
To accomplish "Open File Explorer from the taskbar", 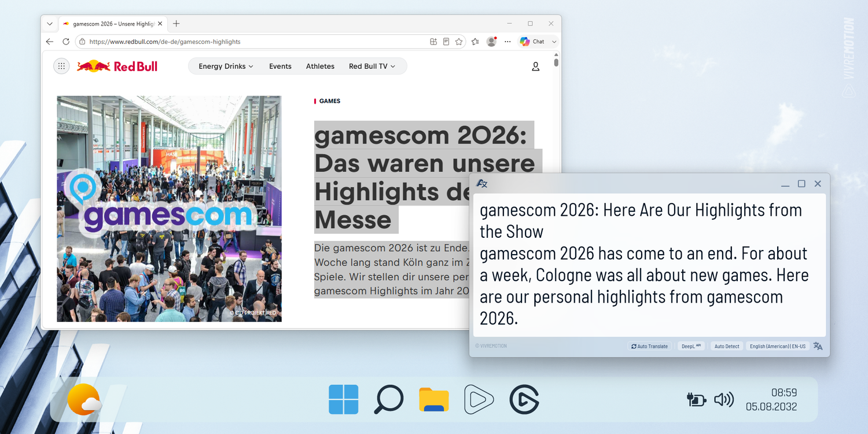I will pos(434,399).
